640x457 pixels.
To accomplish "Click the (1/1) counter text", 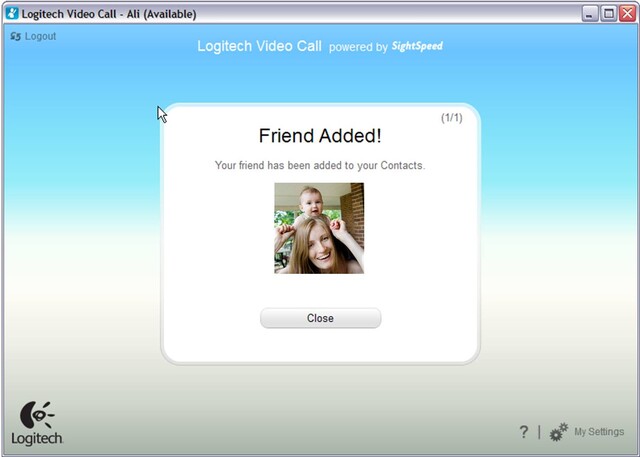I will [451, 118].
